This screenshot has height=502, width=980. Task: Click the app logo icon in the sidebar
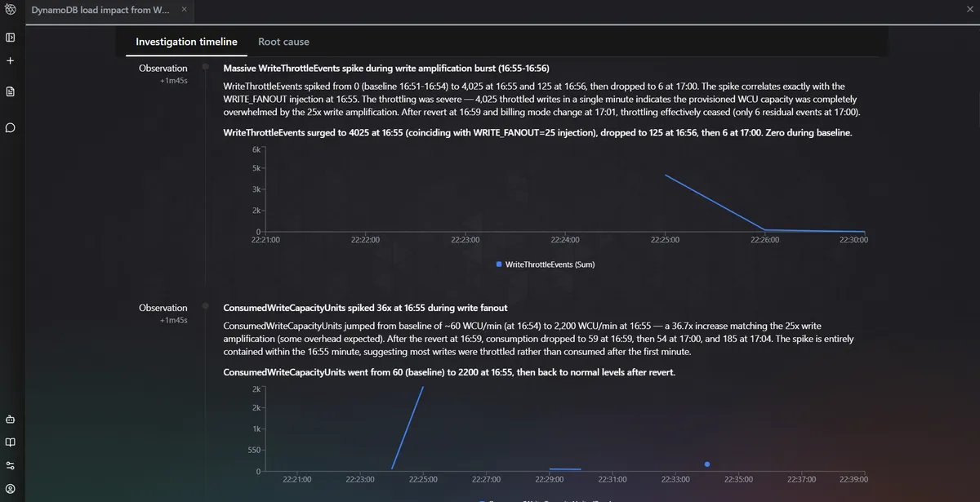coord(10,9)
